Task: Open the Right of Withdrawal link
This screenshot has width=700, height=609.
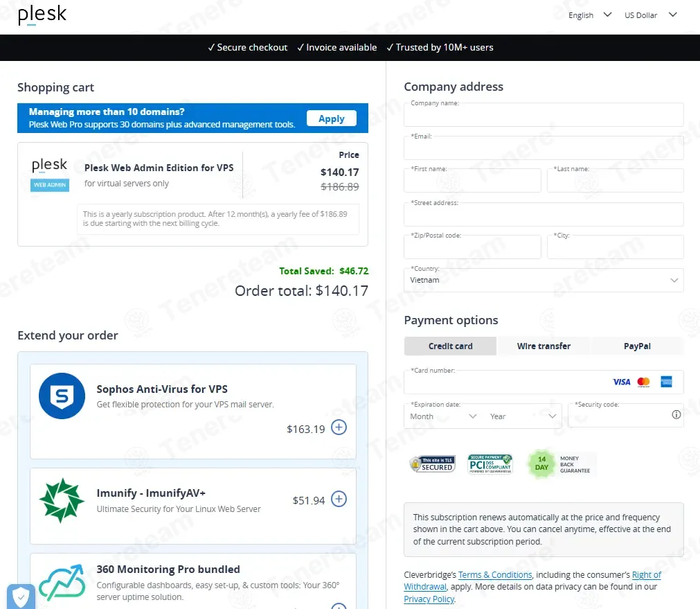Action: point(647,575)
